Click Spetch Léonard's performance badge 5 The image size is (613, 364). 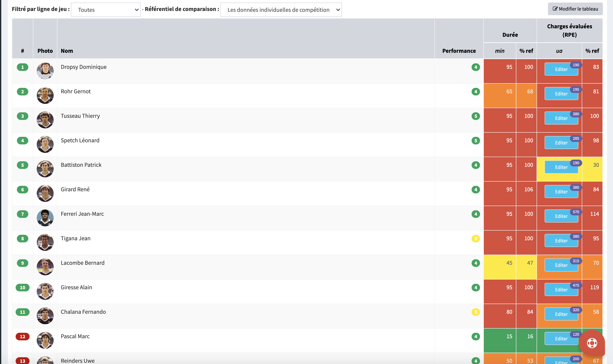(476, 141)
